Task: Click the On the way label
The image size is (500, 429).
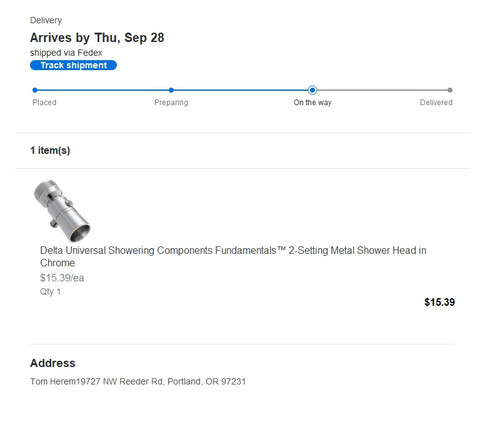Action: pyautogui.click(x=312, y=102)
